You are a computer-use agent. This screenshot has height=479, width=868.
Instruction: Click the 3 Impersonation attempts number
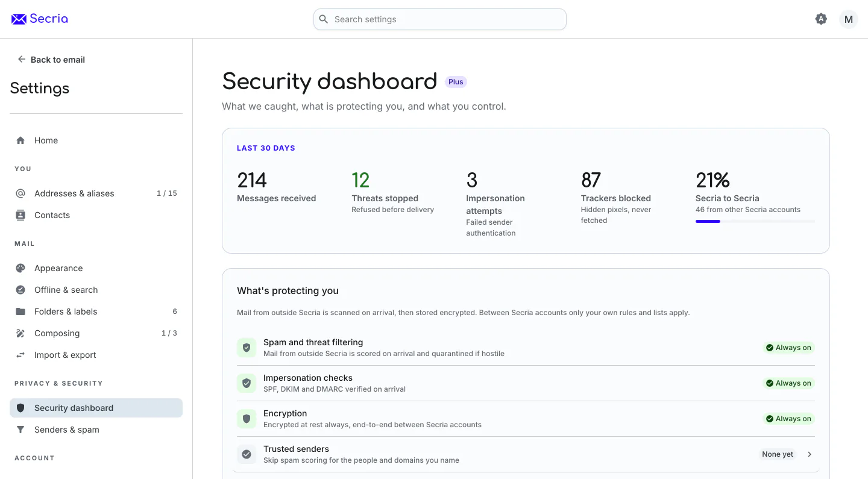pos(472,180)
